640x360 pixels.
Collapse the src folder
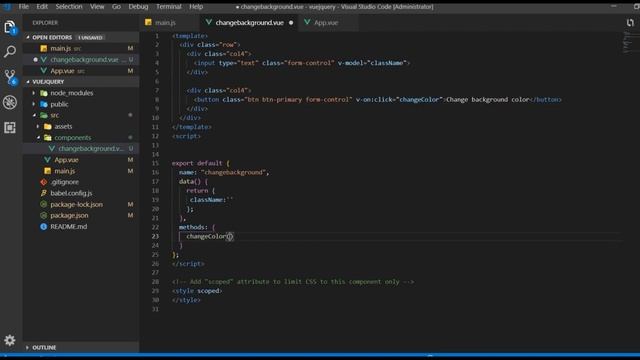(x=34, y=115)
